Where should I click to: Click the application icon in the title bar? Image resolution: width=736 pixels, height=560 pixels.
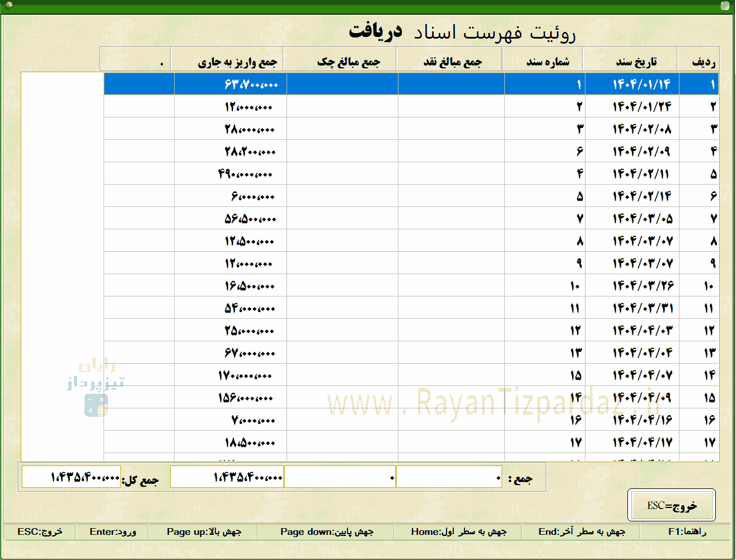point(8,5)
